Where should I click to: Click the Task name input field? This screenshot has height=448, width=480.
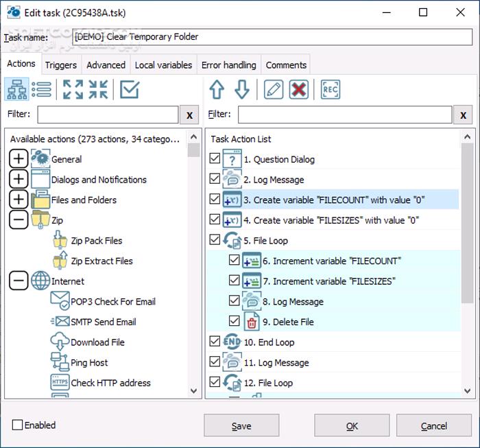[272, 37]
